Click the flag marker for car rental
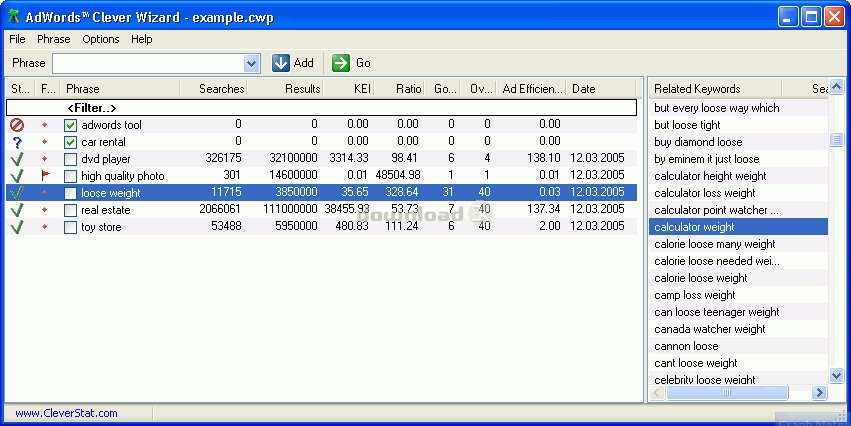 (45, 142)
